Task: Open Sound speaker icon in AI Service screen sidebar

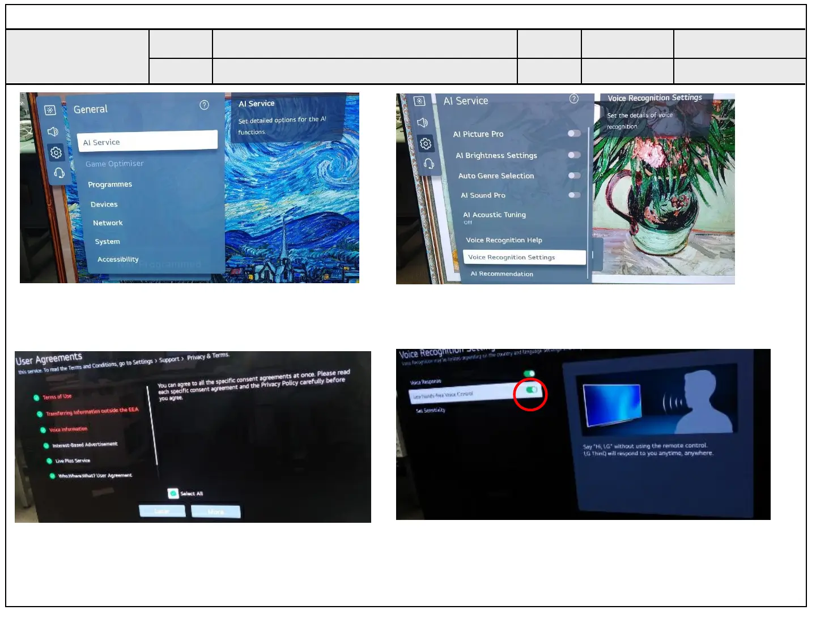Action: [422, 122]
